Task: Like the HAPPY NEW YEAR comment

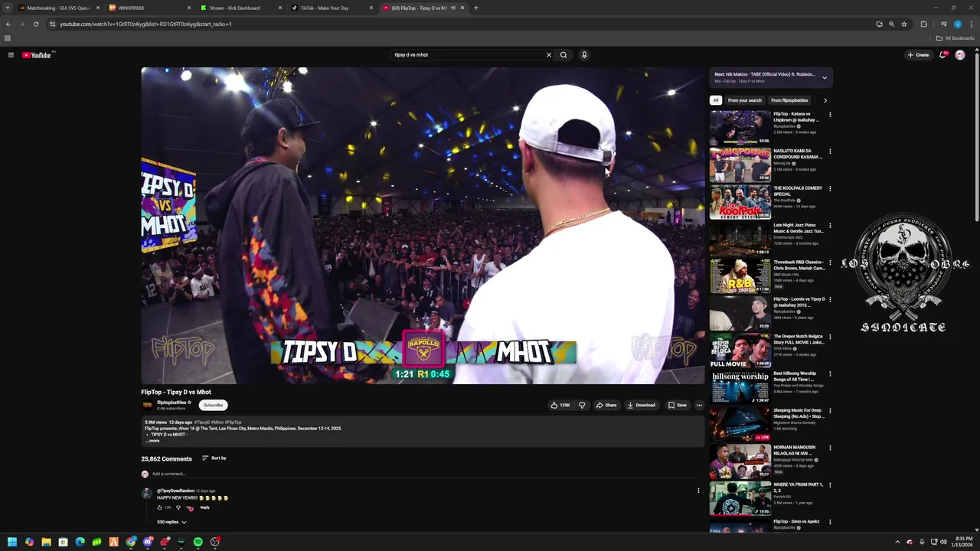Action: pos(160,507)
